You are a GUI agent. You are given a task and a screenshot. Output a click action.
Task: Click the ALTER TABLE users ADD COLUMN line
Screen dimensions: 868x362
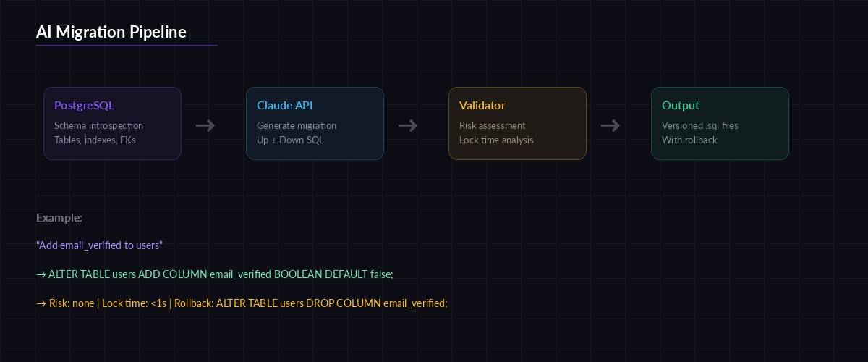[215, 274]
